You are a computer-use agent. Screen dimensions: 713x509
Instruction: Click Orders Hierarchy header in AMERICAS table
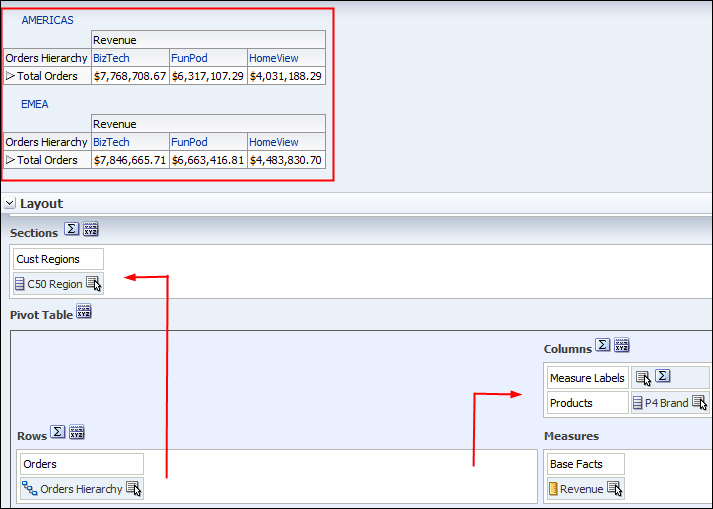pos(47,58)
